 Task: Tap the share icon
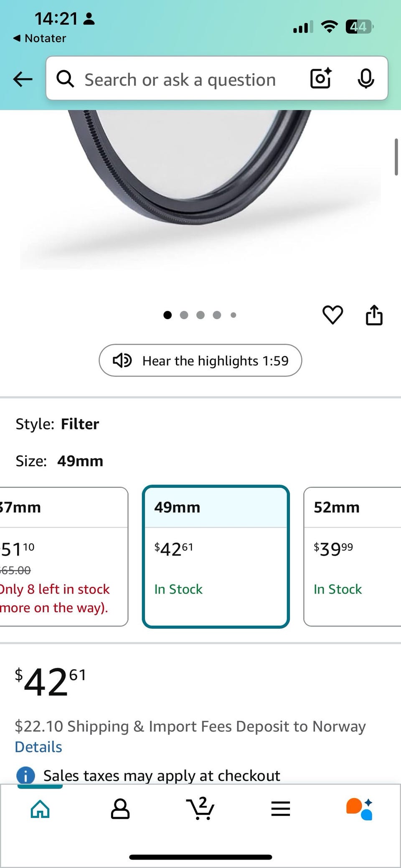[x=374, y=315]
